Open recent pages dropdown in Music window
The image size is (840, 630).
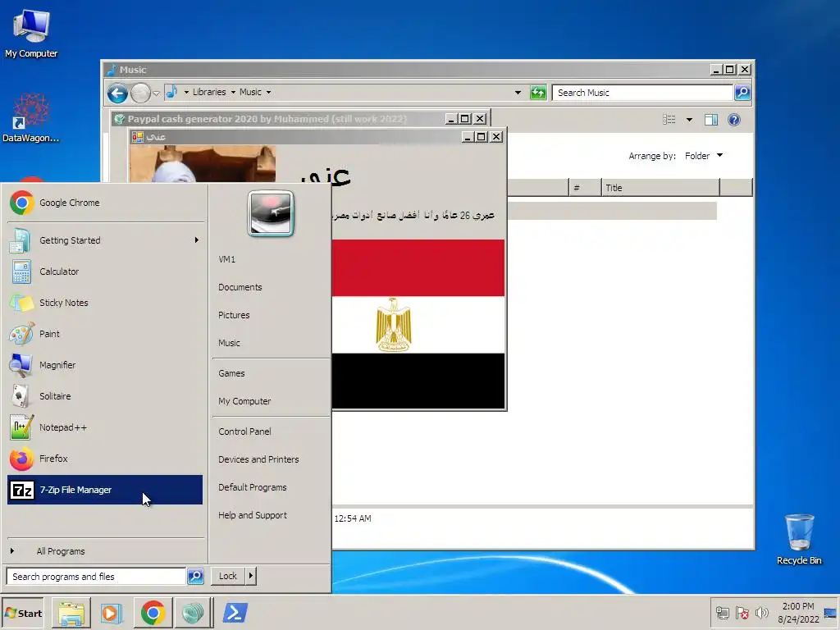[156, 94]
